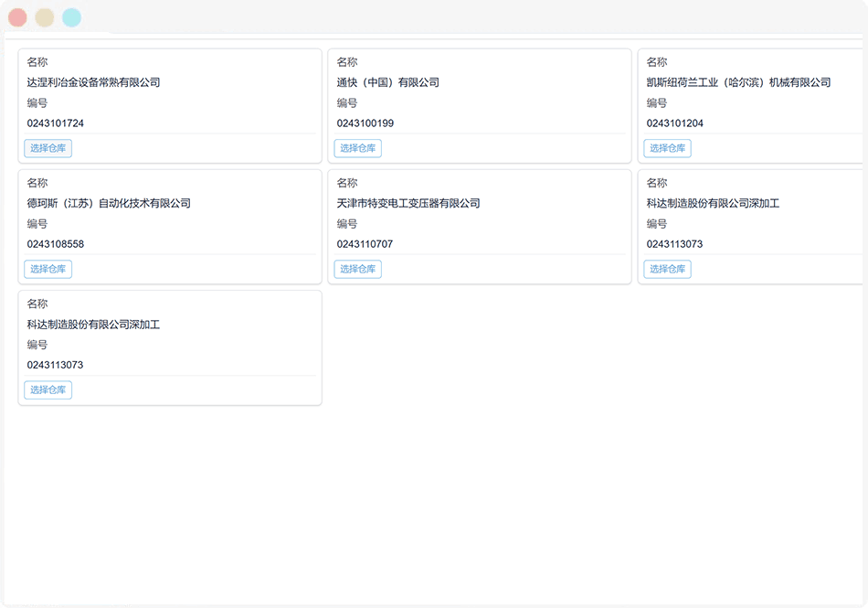The height and width of the screenshot is (608, 868).
Task: Click the number 0243100199
Action: click(x=365, y=123)
